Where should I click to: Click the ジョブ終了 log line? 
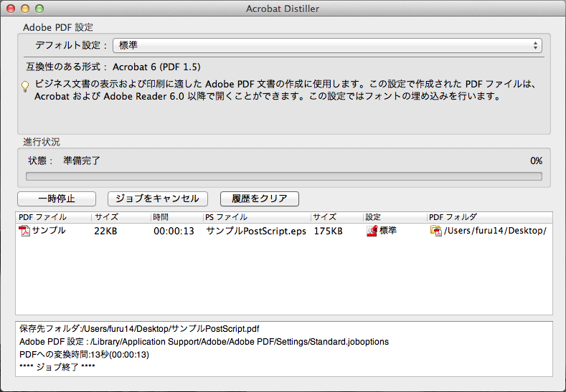coord(57,367)
